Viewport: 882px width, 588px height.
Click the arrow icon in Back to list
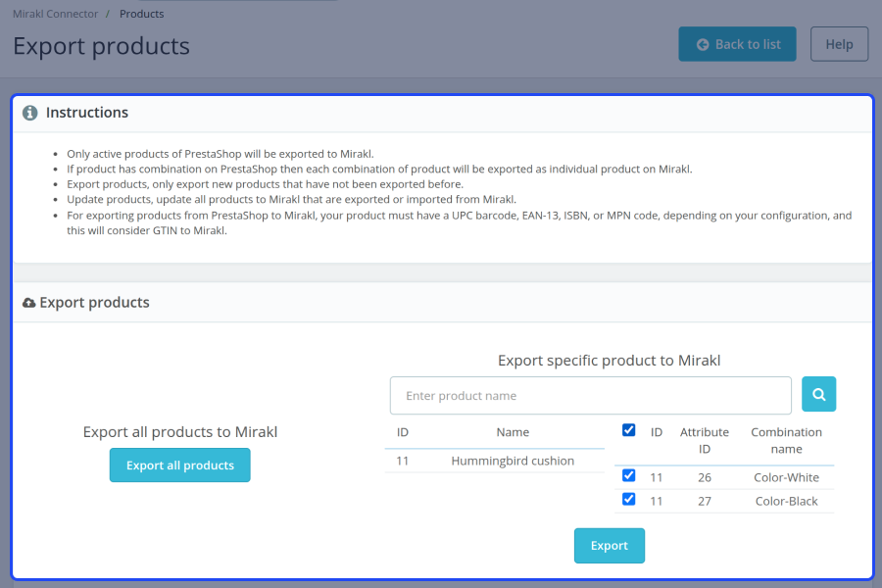click(x=703, y=44)
